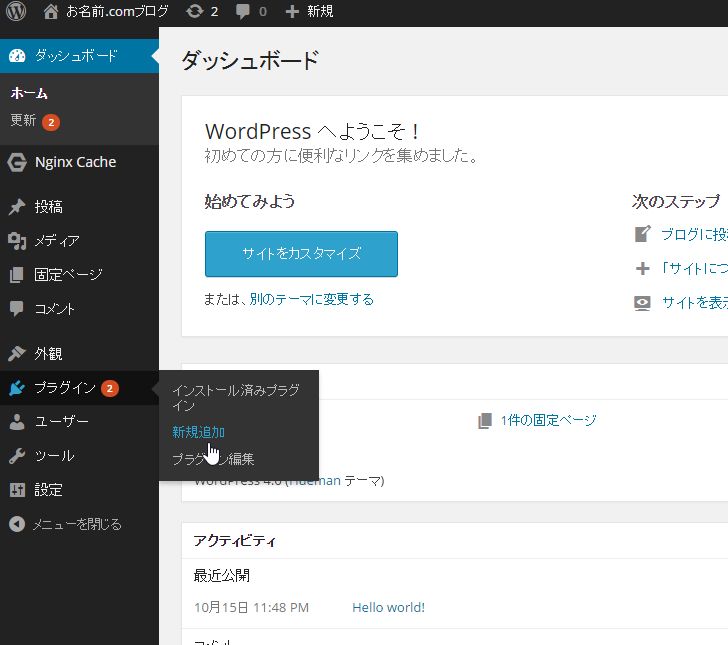
Task: Open 別のテーマに変更する link
Action: [312, 299]
